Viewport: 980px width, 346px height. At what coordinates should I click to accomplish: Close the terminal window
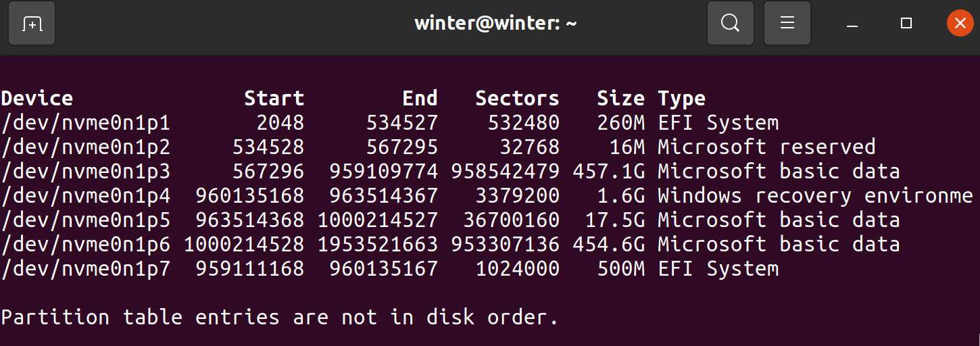pyautogui.click(x=960, y=24)
